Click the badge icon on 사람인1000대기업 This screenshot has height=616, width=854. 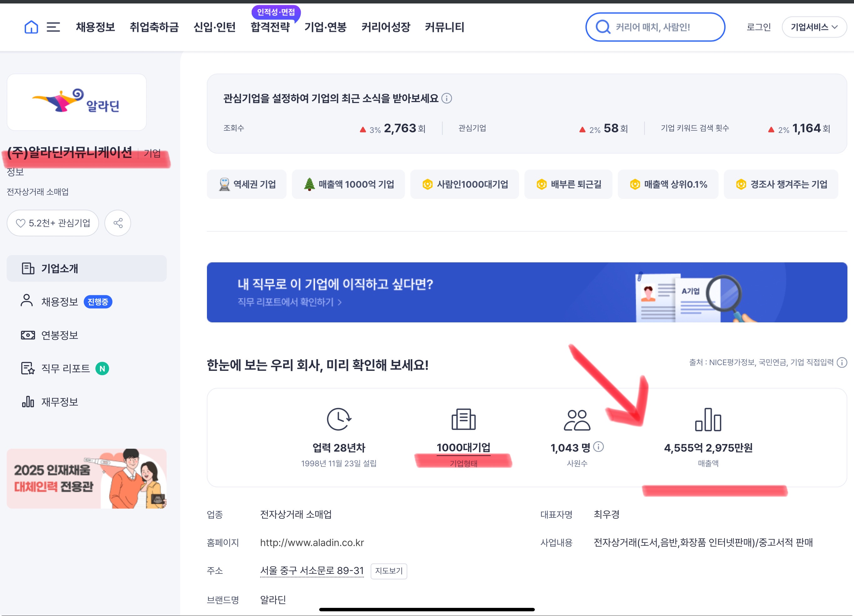point(427,184)
